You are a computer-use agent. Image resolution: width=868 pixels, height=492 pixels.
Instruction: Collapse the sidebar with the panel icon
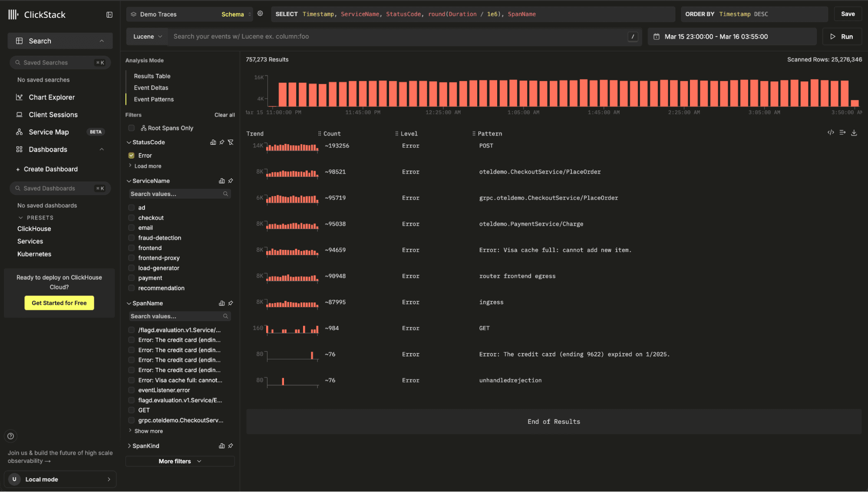109,15
